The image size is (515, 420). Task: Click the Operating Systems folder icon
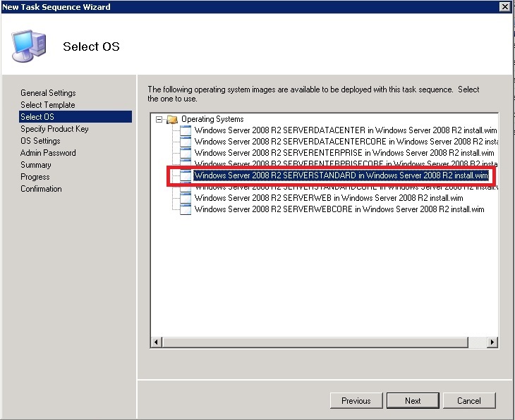[172, 119]
